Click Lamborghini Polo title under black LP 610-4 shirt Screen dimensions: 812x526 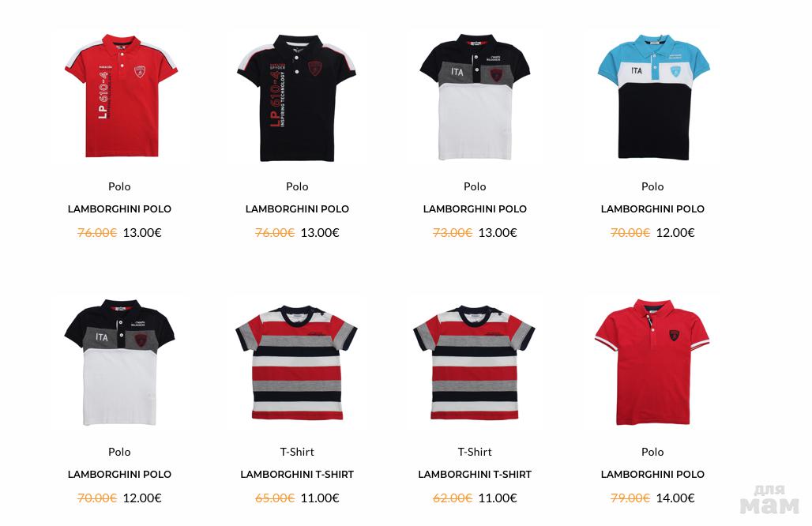tap(297, 209)
